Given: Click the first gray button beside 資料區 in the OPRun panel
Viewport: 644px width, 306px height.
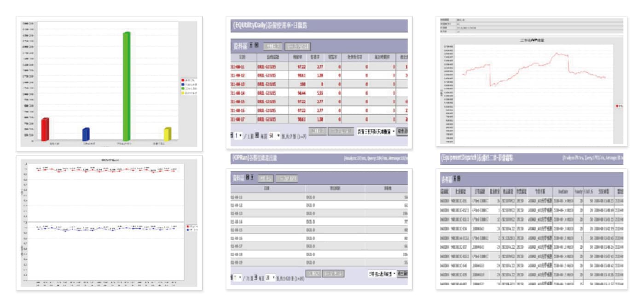Looking at the screenshot, I should tap(265, 178).
